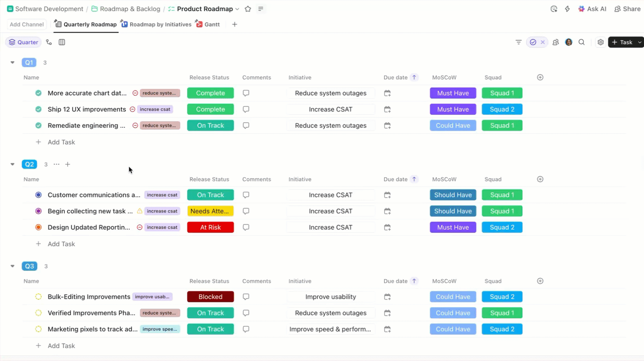Open the Automations lightning bolt

(567, 8)
